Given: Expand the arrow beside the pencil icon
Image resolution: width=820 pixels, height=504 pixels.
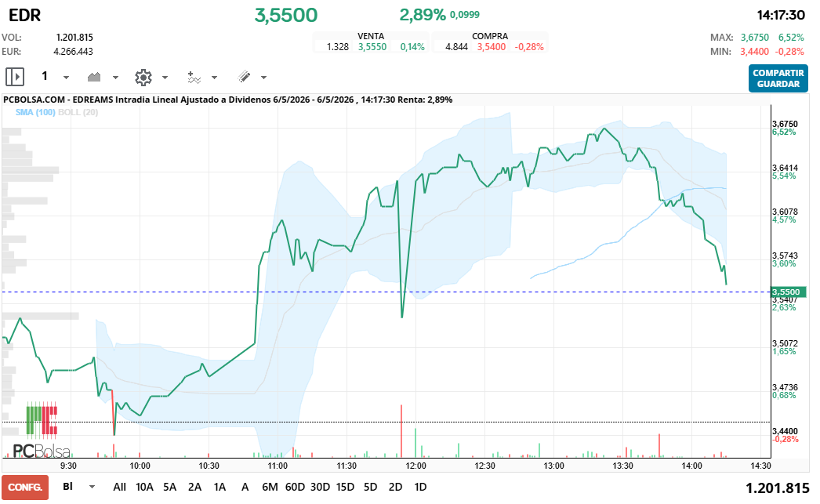Looking at the screenshot, I should tap(263, 78).
